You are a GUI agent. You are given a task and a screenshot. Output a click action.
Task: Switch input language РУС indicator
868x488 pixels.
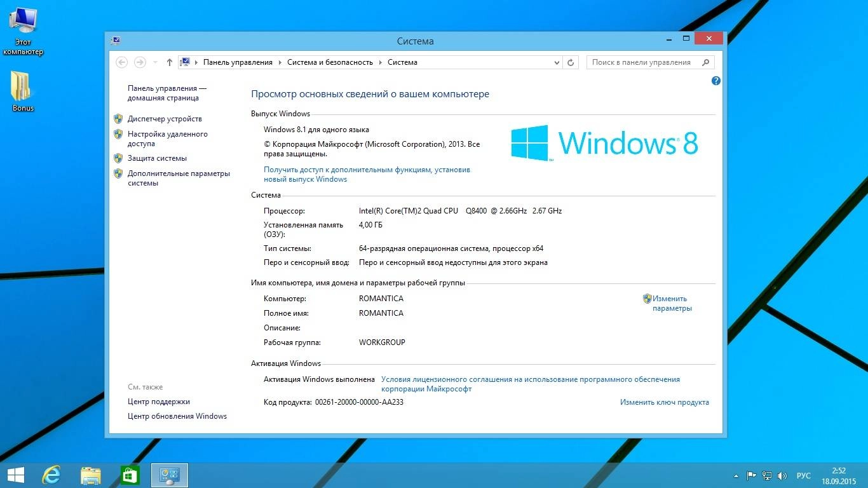pos(804,475)
